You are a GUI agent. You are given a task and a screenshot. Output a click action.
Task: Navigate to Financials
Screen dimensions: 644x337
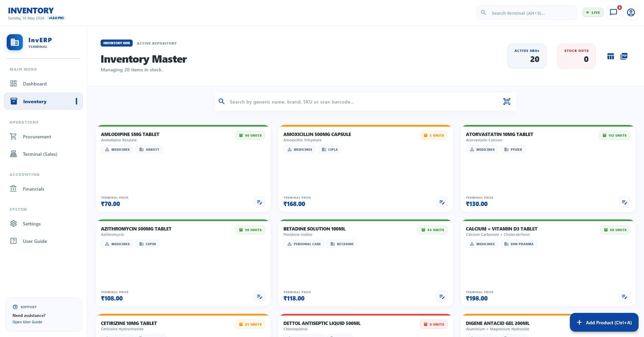(43, 189)
